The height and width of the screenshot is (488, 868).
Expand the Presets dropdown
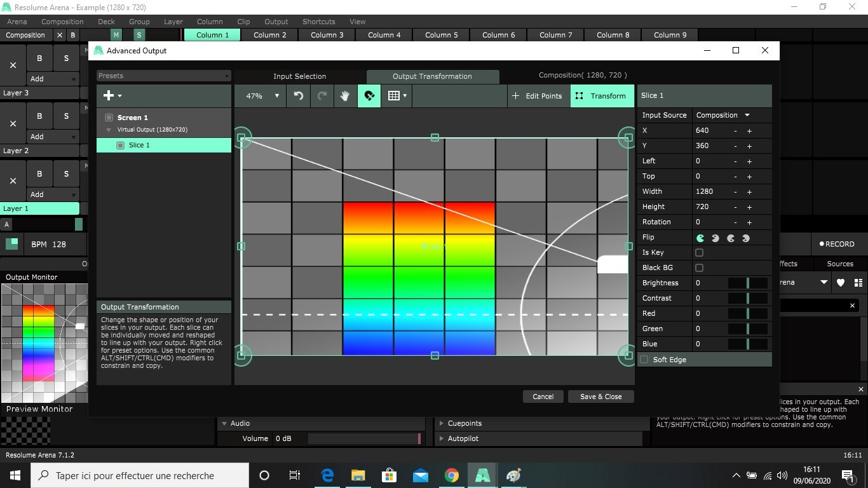163,76
